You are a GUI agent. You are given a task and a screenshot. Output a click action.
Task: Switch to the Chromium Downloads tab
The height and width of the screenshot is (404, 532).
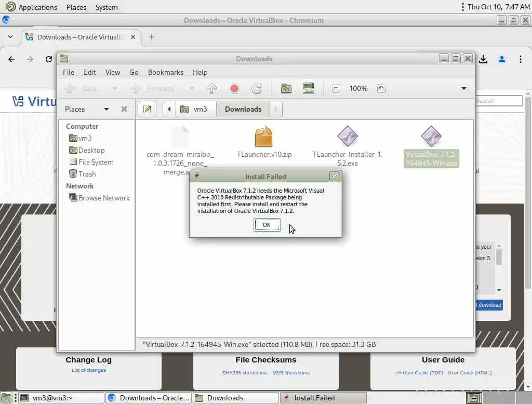(x=79, y=37)
